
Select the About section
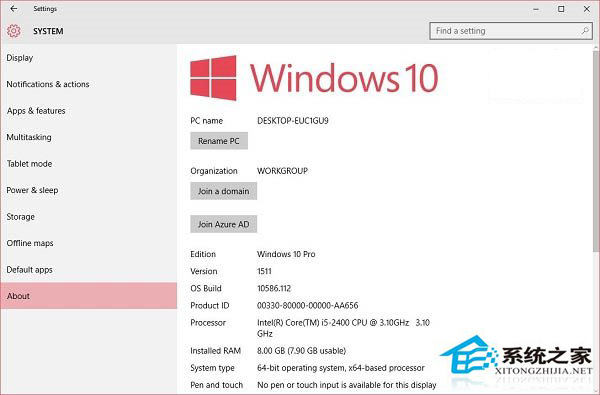click(x=89, y=296)
